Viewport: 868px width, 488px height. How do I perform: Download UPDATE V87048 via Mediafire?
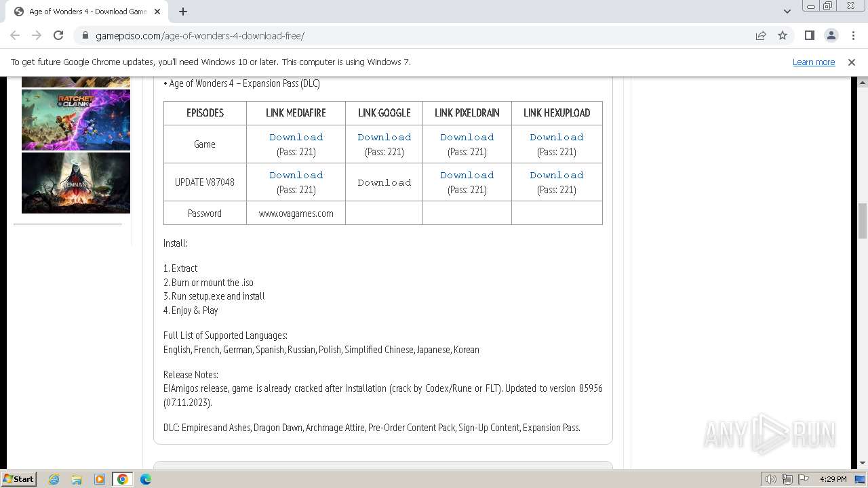[x=296, y=175]
